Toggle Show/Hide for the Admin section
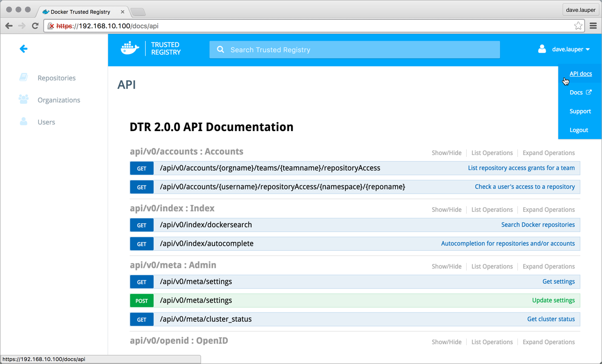Image resolution: width=602 pixels, height=364 pixels. coord(446,266)
